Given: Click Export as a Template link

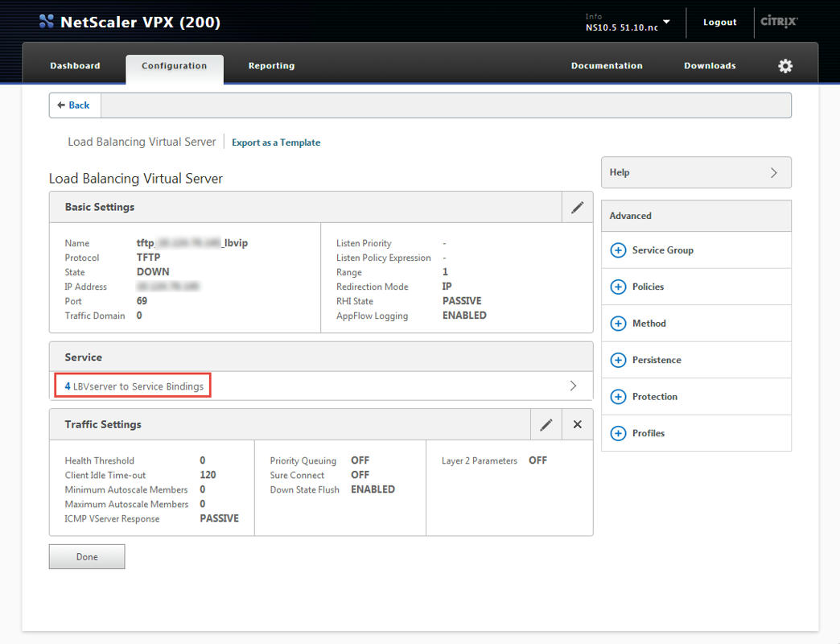Looking at the screenshot, I should point(276,142).
